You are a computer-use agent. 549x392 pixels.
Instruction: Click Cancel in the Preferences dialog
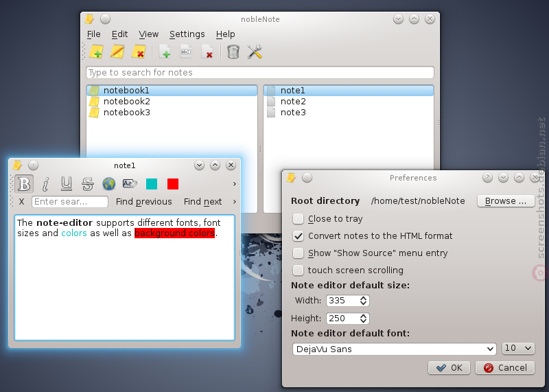coord(505,368)
